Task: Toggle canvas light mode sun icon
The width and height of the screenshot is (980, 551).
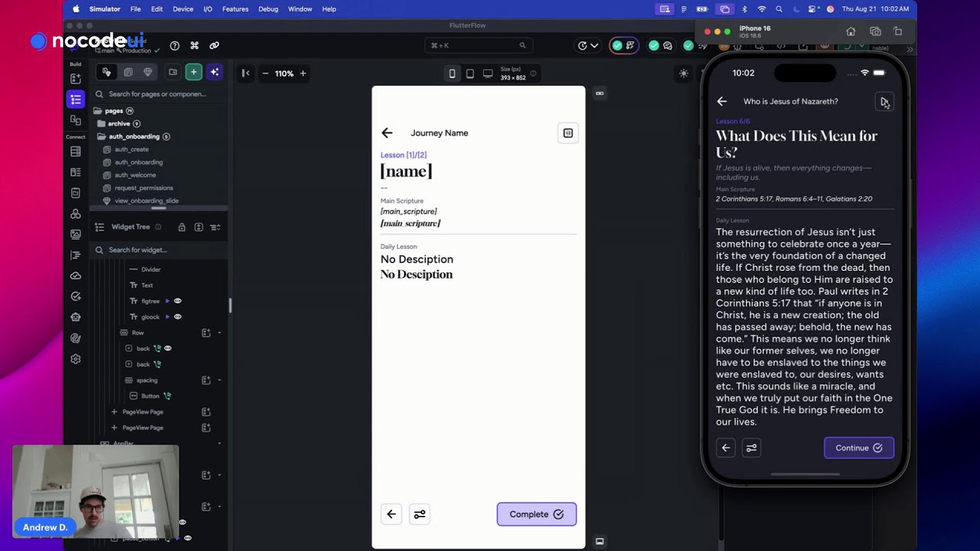Action: (684, 73)
